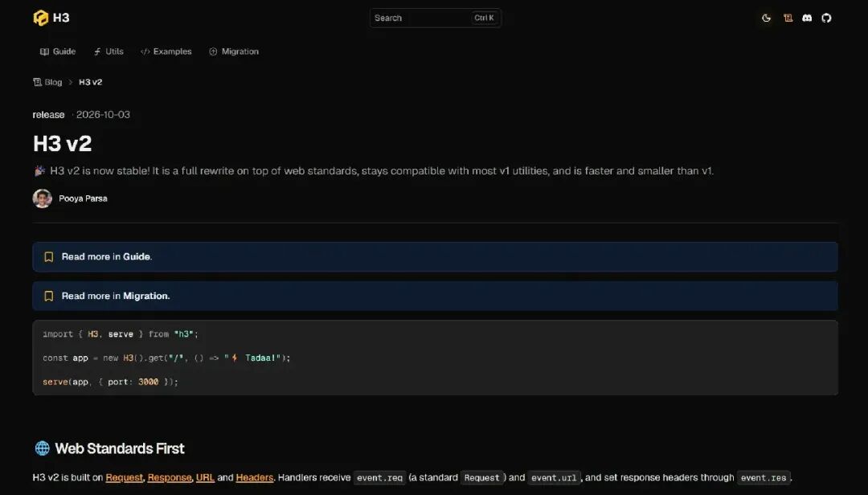Screen dimensions: 868x495
Task: Open the blog via the orange scroll icon
Action: coord(788,18)
